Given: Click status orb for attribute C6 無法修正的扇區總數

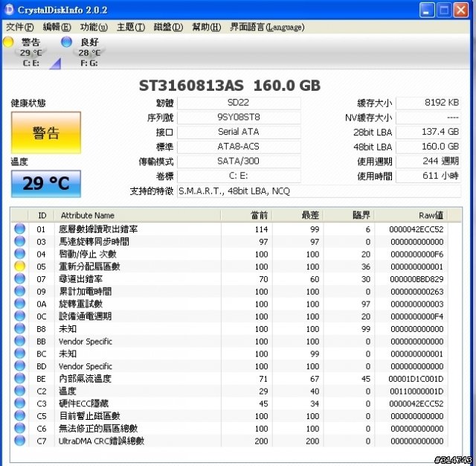Looking at the screenshot, I should [20, 428].
